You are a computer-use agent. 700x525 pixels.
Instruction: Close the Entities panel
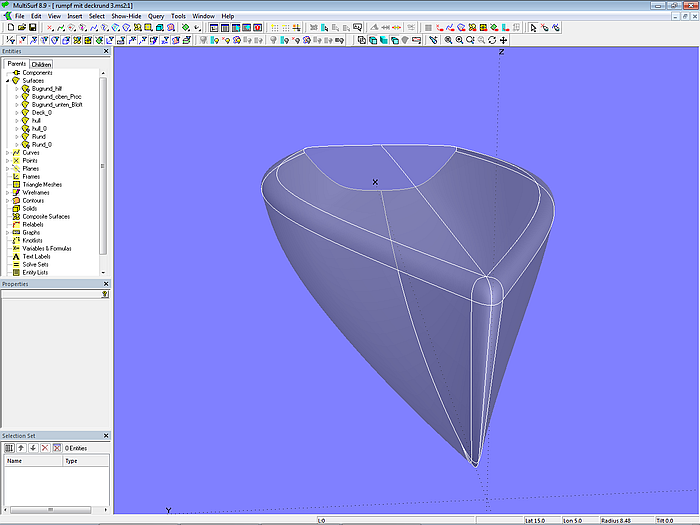106,51
